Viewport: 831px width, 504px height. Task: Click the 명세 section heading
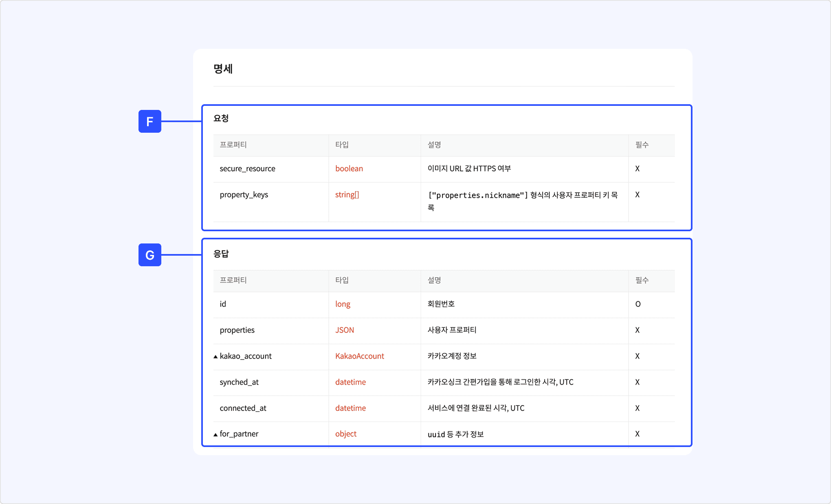(x=223, y=69)
